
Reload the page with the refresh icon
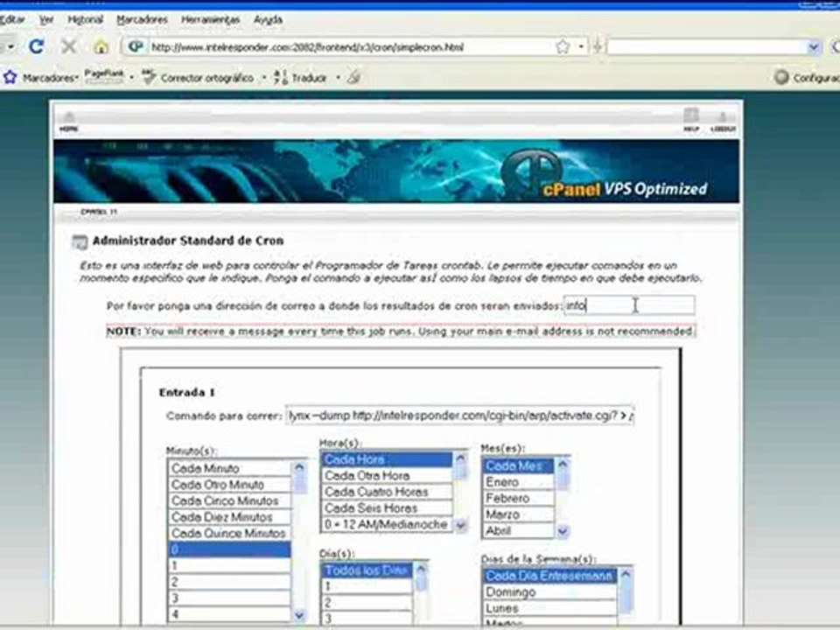coord(37,46)
